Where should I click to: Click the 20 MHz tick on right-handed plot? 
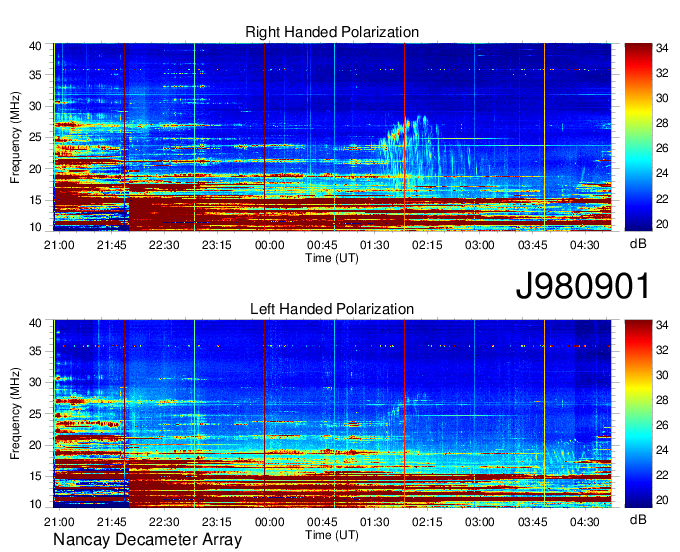point(35,169)
